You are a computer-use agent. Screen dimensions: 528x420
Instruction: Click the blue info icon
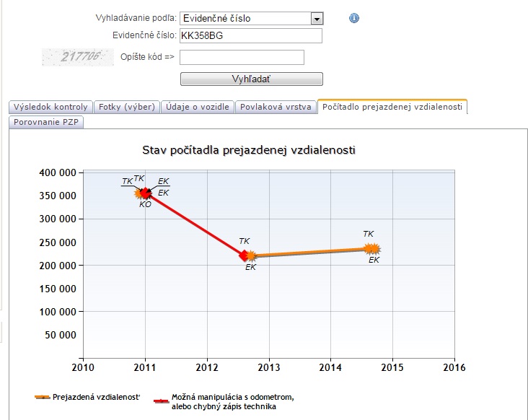[x=354, y=18]
